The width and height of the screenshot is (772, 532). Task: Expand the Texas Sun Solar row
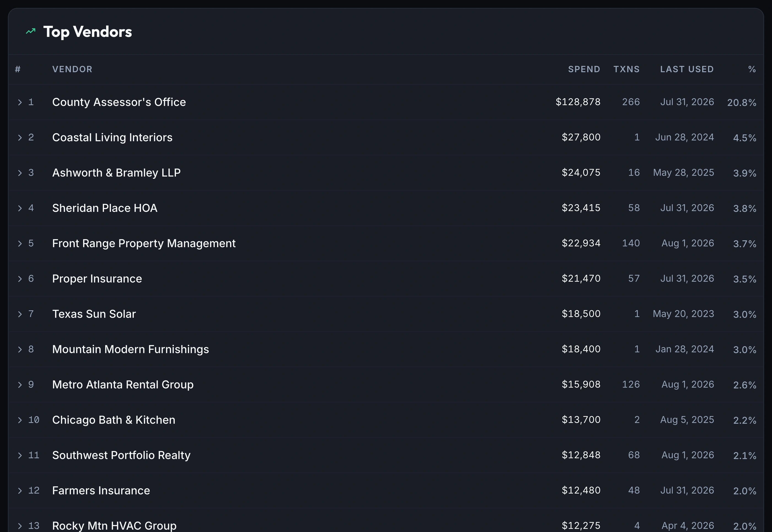[20, 314]
